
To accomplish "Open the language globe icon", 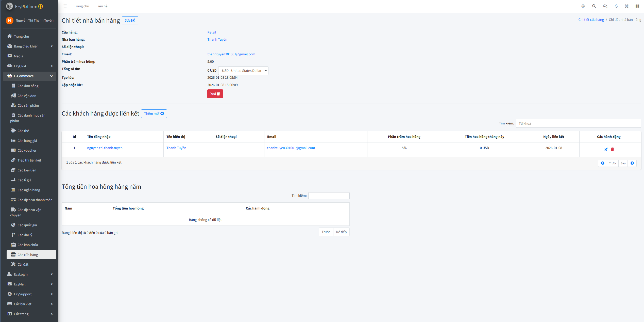I will click(583, 6).
